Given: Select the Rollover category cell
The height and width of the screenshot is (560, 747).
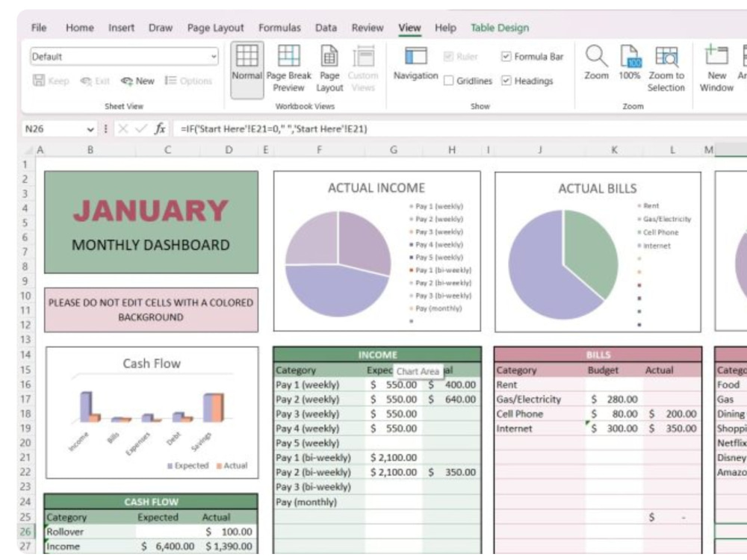Looking at the screenshot, I should [90, 532].
